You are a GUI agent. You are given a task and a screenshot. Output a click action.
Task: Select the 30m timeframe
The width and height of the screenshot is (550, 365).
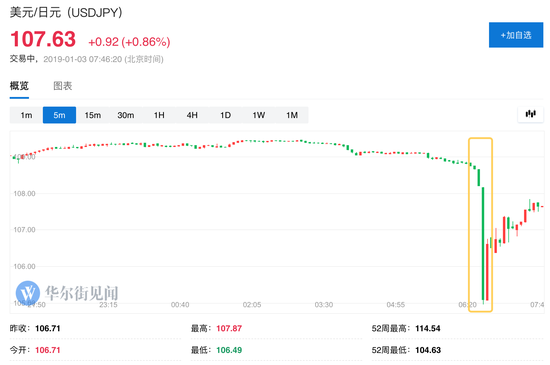(x=126, y=115)
